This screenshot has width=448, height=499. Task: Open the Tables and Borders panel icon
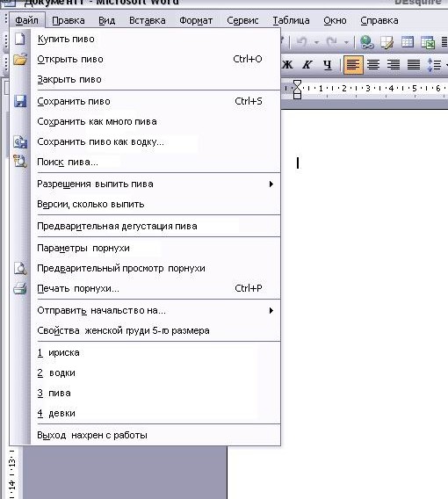click(387, 42)
